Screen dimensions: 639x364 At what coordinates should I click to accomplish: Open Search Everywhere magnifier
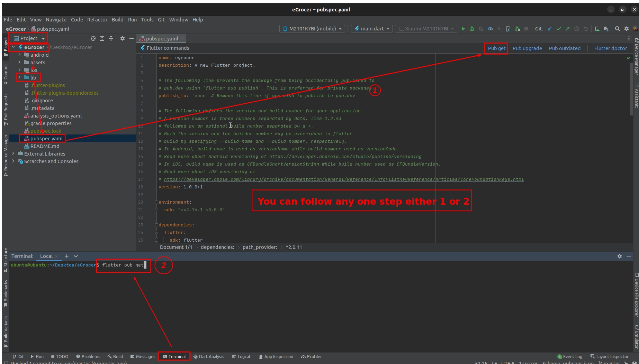pyautogui.click(x=617, y=29)
